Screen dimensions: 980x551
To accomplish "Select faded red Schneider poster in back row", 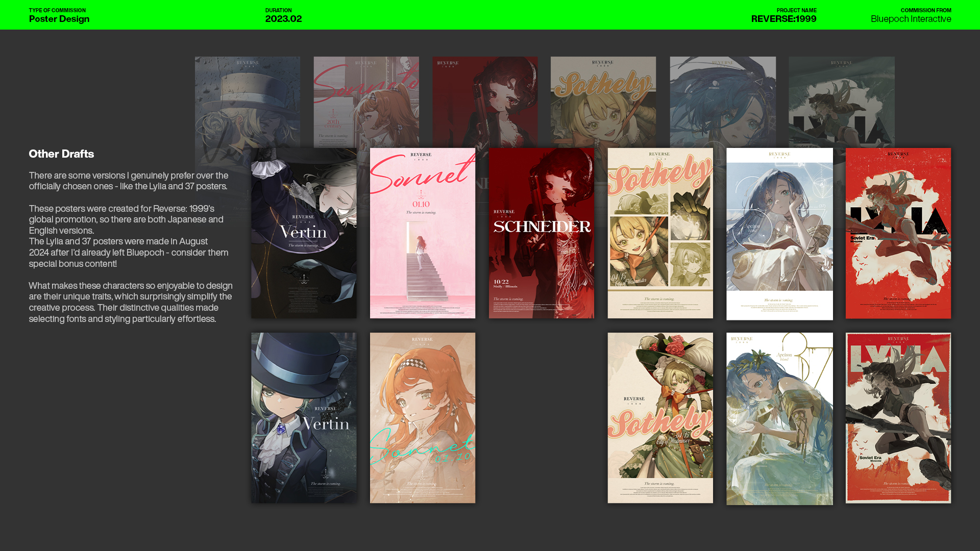I will 485,102.
